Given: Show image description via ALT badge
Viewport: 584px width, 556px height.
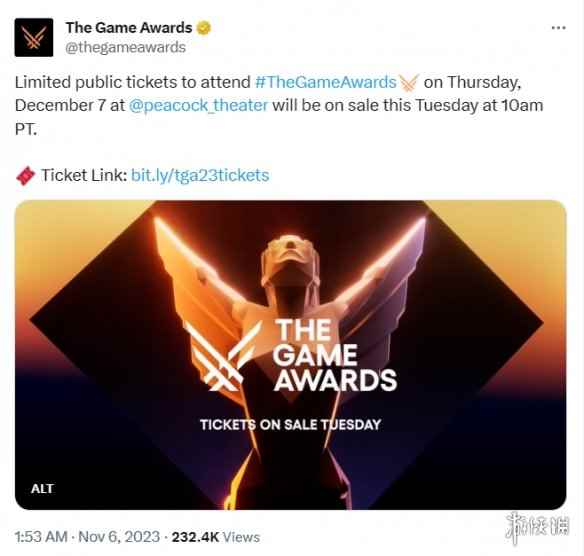Looking at the screenshot, I should pos(42,488).
